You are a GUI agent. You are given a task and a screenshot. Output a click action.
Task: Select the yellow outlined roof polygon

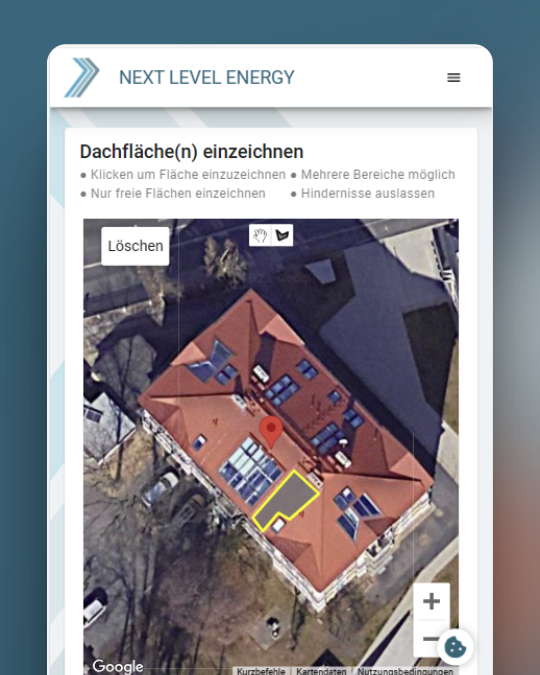tap(289, 498)
